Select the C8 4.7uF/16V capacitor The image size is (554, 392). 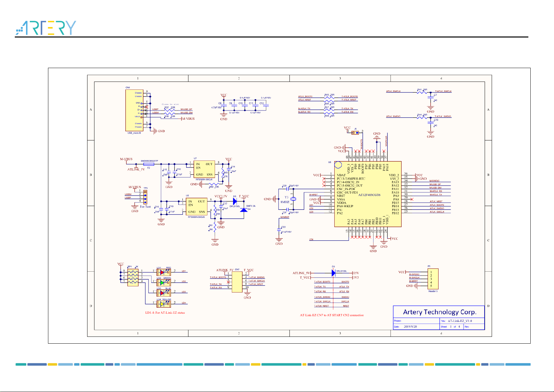(x=224, y=106)
